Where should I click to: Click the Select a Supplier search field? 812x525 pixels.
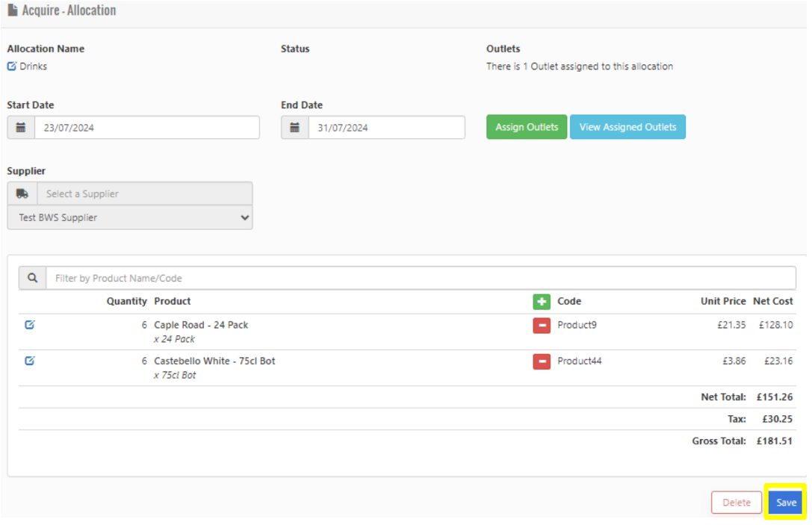[x=144, y=193]
